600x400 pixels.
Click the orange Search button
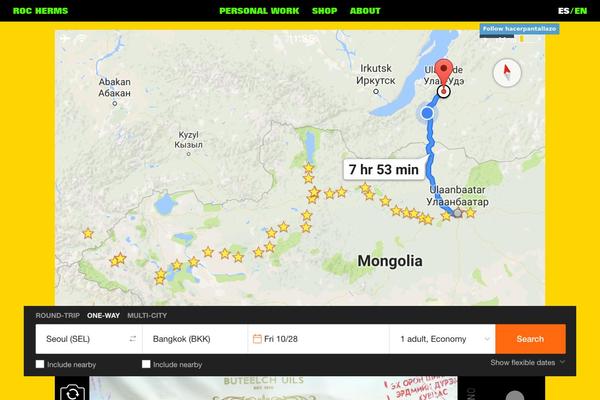[x=530, y=339]
